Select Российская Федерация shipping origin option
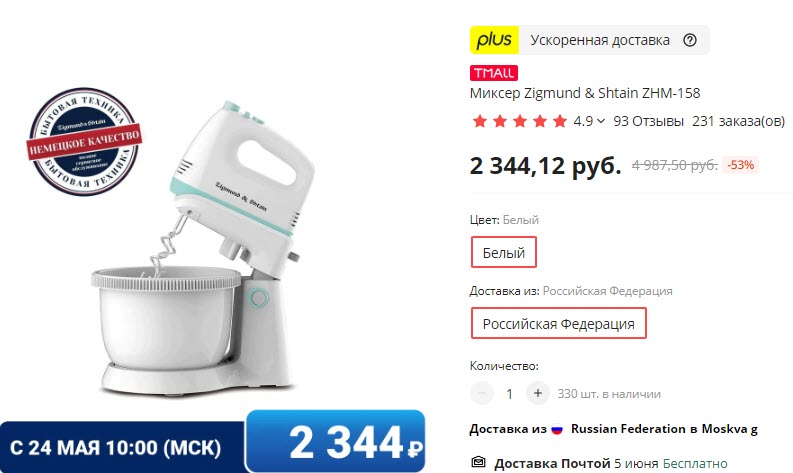 point(558,323)
